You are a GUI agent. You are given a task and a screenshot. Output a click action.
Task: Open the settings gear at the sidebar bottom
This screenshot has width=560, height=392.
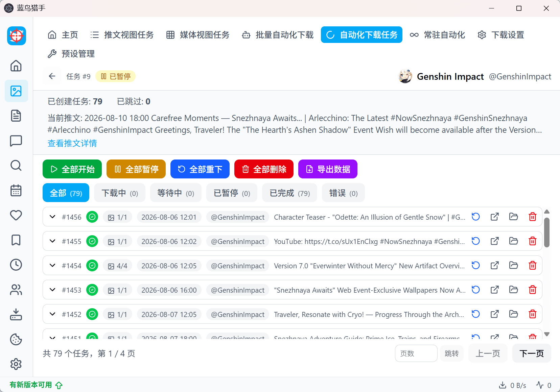click(x=16, y=364)
